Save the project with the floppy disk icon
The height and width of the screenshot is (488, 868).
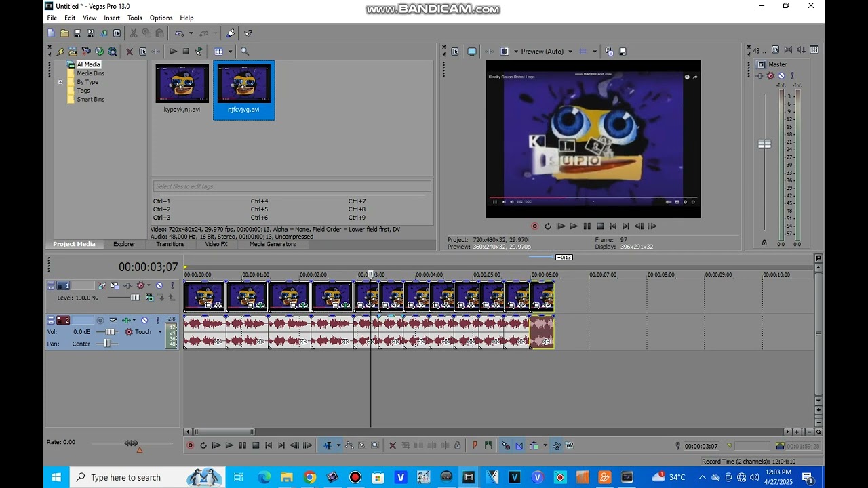(x=77, y=33)
